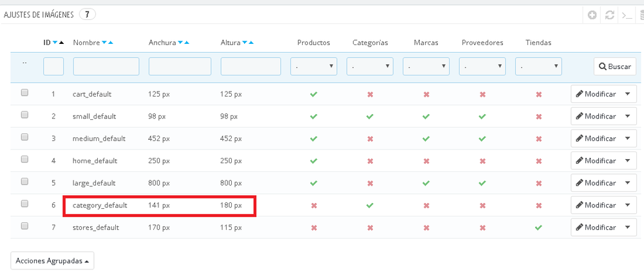644x279 pixels.
Task: Toggle Tiendas status for stores_default
Action: [x=538, y=227]
